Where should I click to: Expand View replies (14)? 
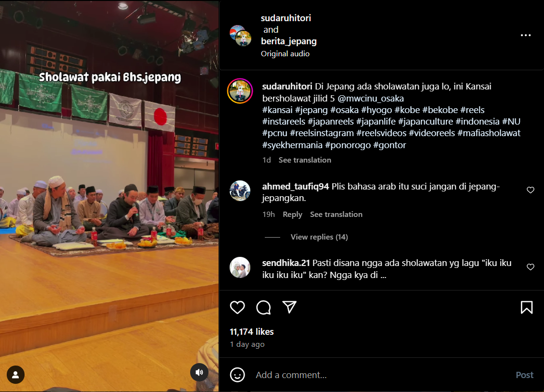(x=319, y=237)
